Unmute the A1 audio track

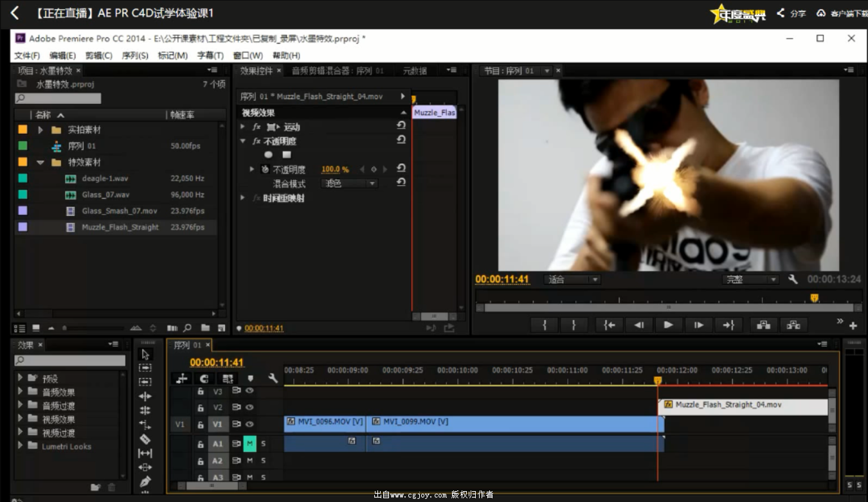[x=249, y=444]
